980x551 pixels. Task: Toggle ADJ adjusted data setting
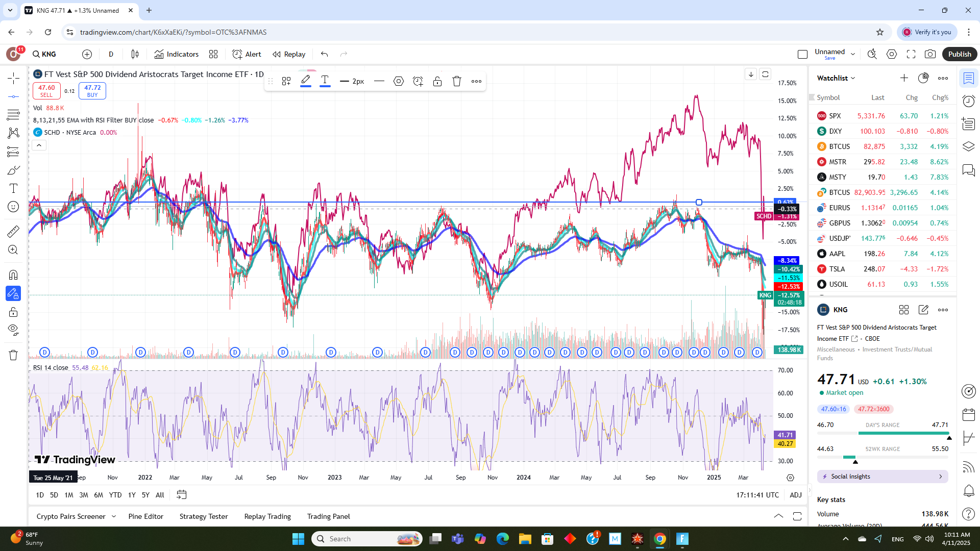[795, 495]
